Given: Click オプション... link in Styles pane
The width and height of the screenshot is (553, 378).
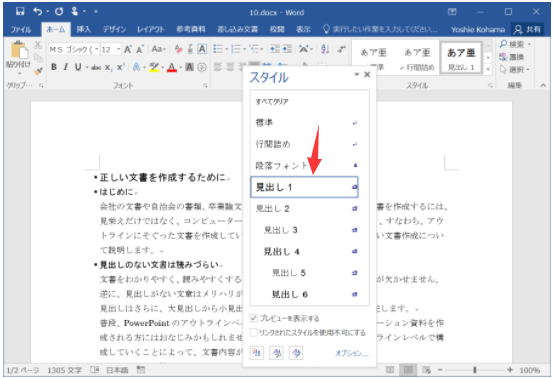Looking at the screenshot, I should pyautogui.click(x=351, y=353).
